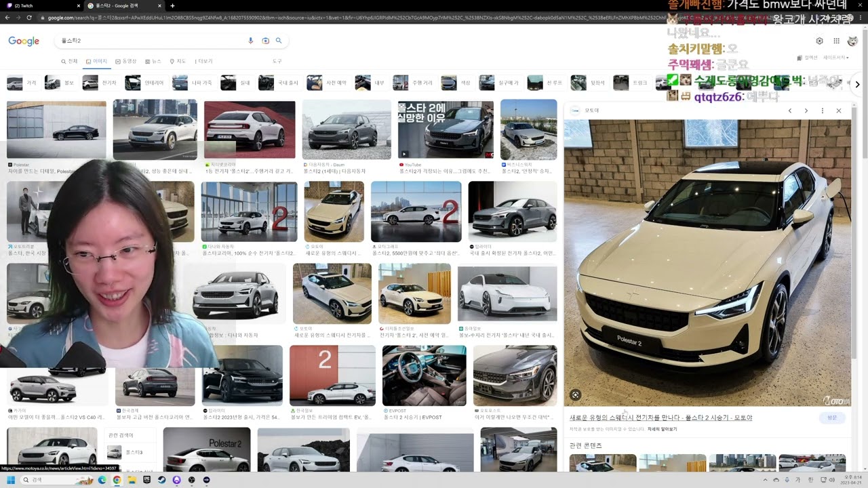Viewport: 868px width, 488px height.
Task: Open Google Lens camera search
Action: (x=265, y=41)
